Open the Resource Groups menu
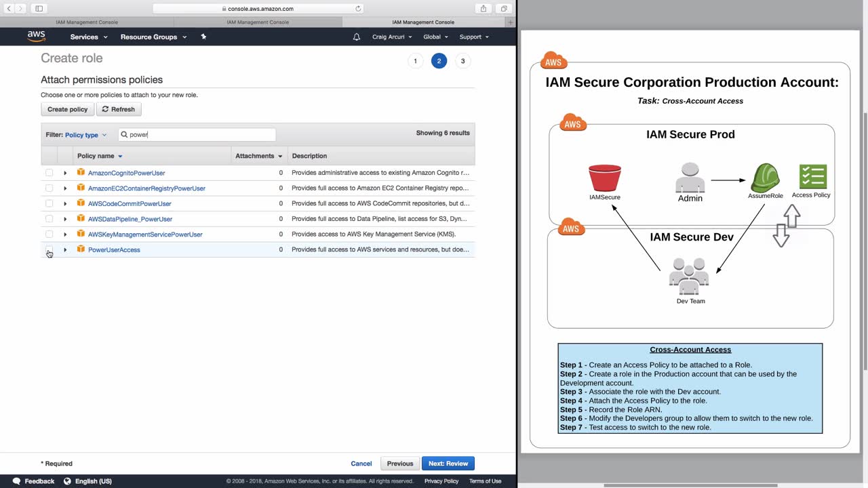 click(x=153, y=37)
